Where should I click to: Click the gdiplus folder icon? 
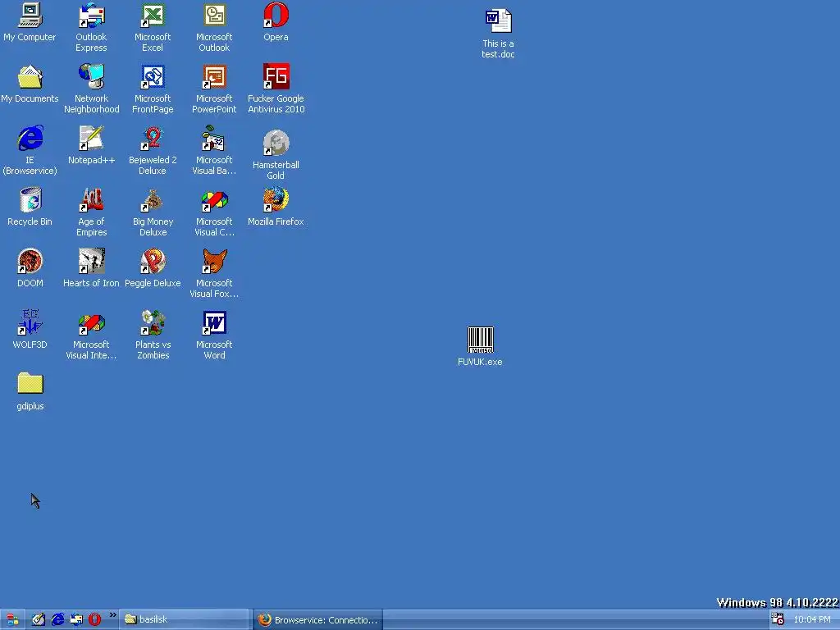(30, 384)
